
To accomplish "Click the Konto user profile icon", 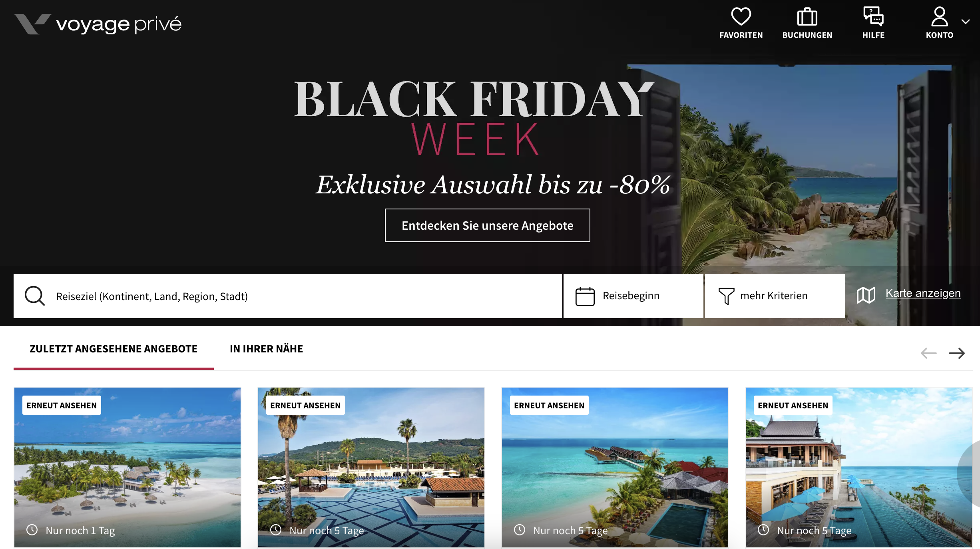I will tap(939, 17).
